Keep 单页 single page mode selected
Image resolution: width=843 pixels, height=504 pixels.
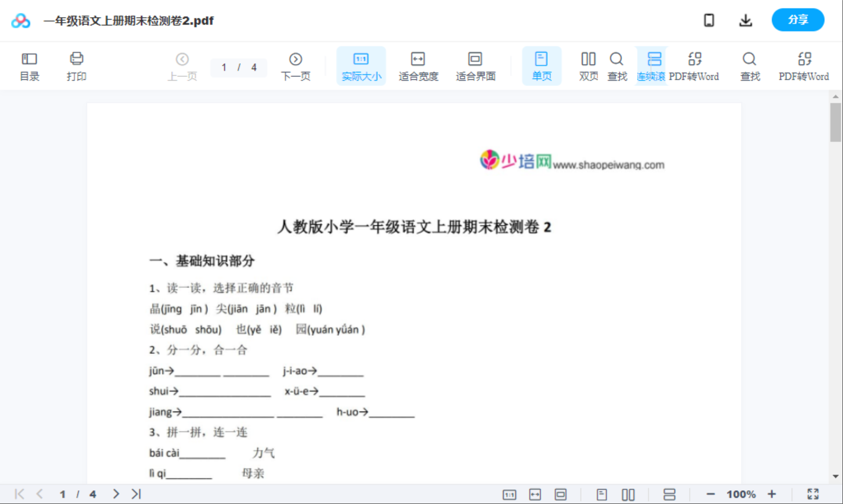pos(542,65)
